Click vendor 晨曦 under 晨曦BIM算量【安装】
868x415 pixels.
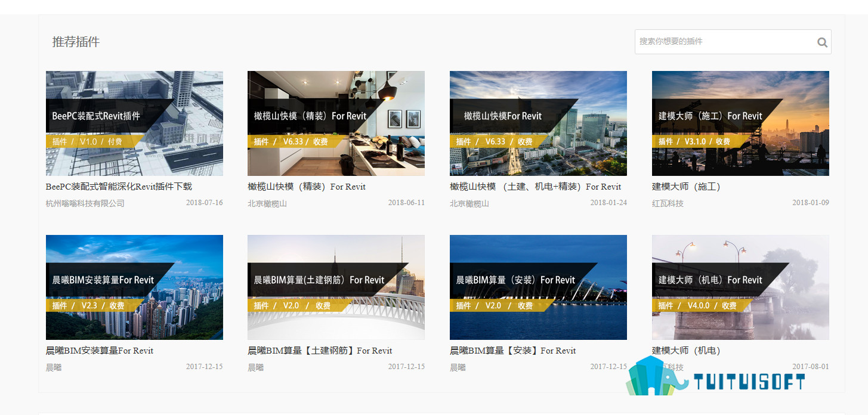[x=458, y=367]
